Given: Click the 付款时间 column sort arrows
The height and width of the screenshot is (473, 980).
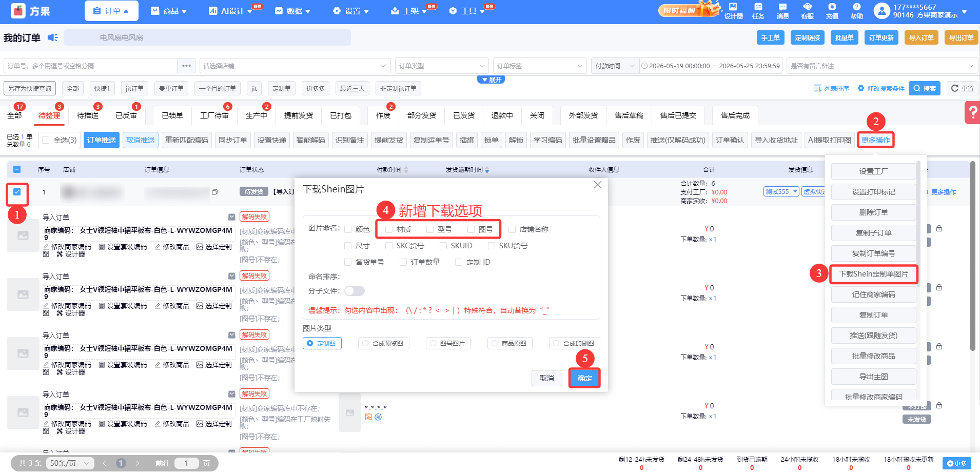Looking at the screenshot, I should 406,170.
